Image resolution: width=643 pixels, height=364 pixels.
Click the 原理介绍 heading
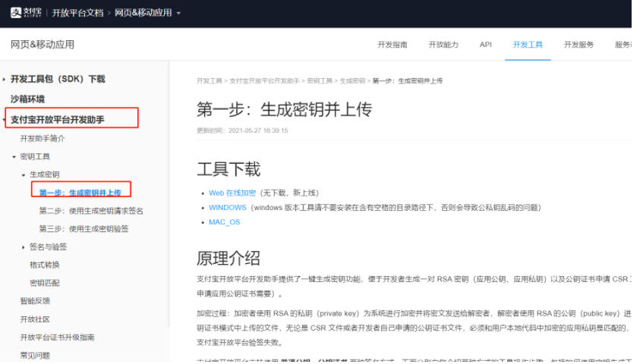229,259
